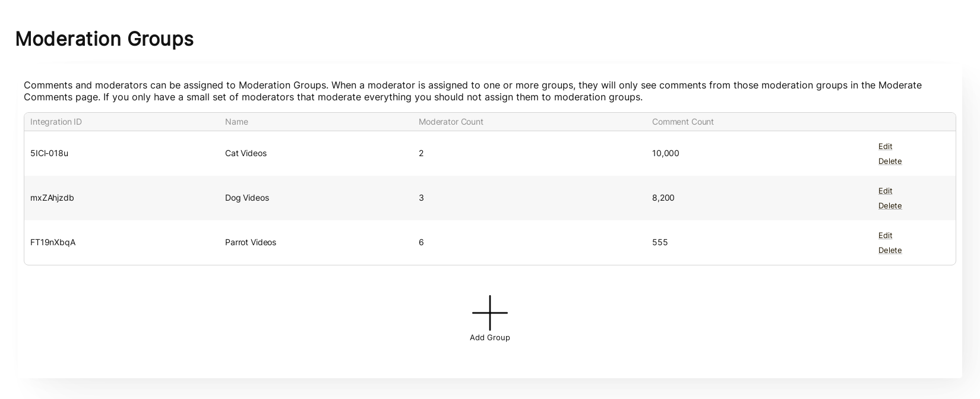980x399 pixels.
Task: Edit the Cat Videos moderation group
Action: (885, 146)
